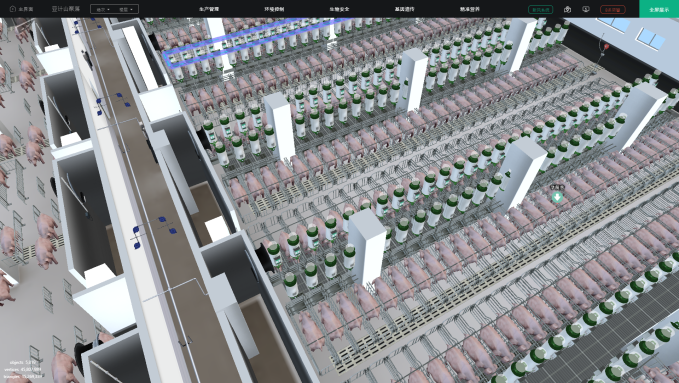Screen dimensions: 679x383
Task: Select the 精准营养 menu item
Action: pyautogui.click(x=470, y=9)
